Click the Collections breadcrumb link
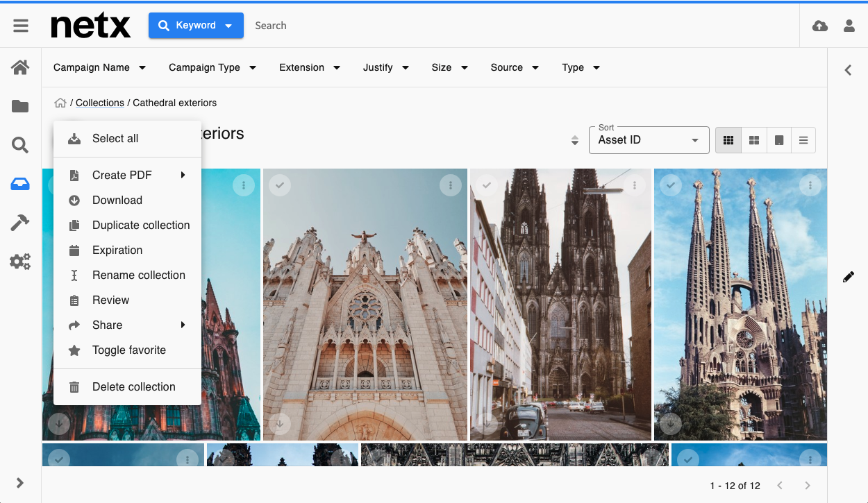The height and width of the screenshot is (503, 868). pos(100,103)
